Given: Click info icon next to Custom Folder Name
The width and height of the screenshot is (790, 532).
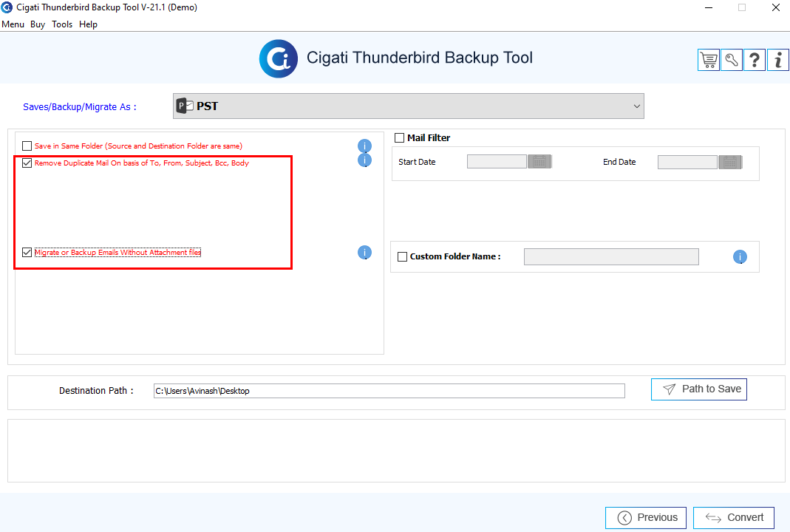Looking at the screenshot, I should (x=740, y=257).
